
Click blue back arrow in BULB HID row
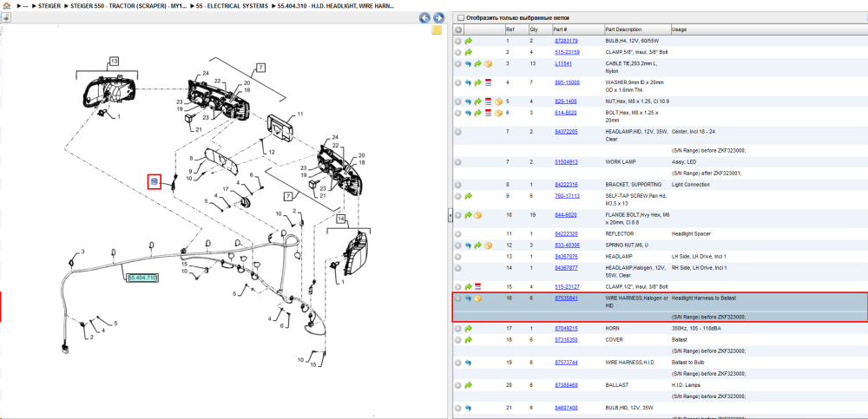[x=469, y=408]
